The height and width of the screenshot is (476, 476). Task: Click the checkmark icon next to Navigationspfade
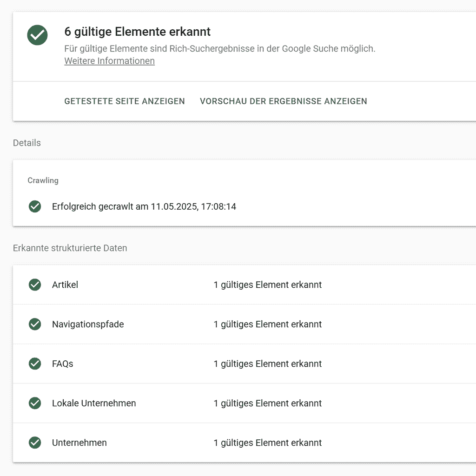[x=35, y=324]
